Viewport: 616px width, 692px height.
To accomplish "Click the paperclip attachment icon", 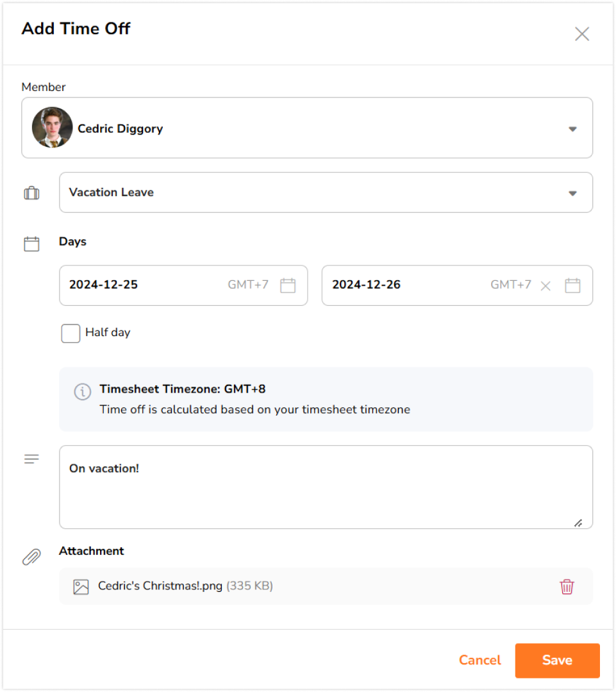I will pyautogui.click(x=31, y=557).
